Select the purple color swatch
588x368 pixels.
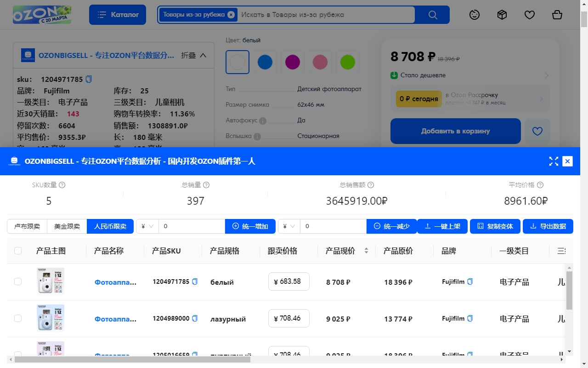[293, 62]
